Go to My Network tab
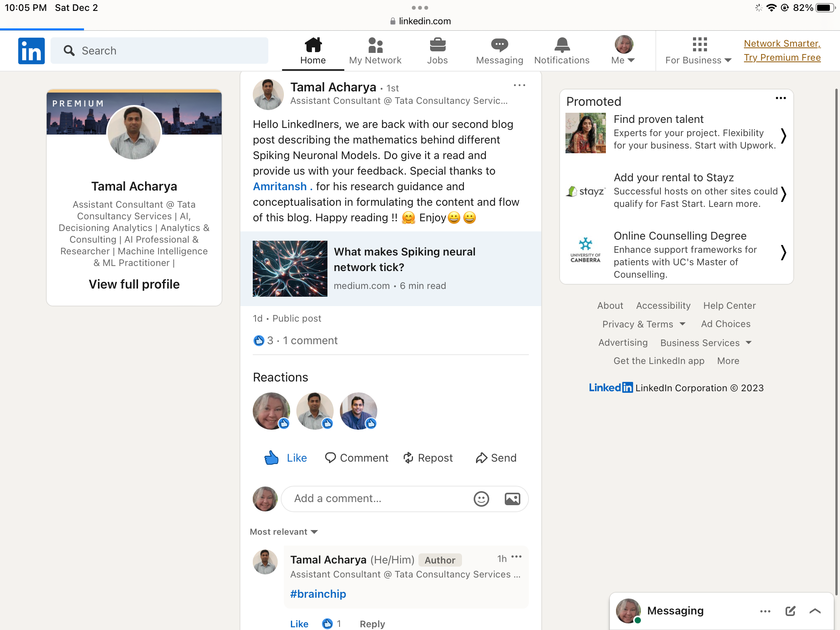 coord(375,51)
